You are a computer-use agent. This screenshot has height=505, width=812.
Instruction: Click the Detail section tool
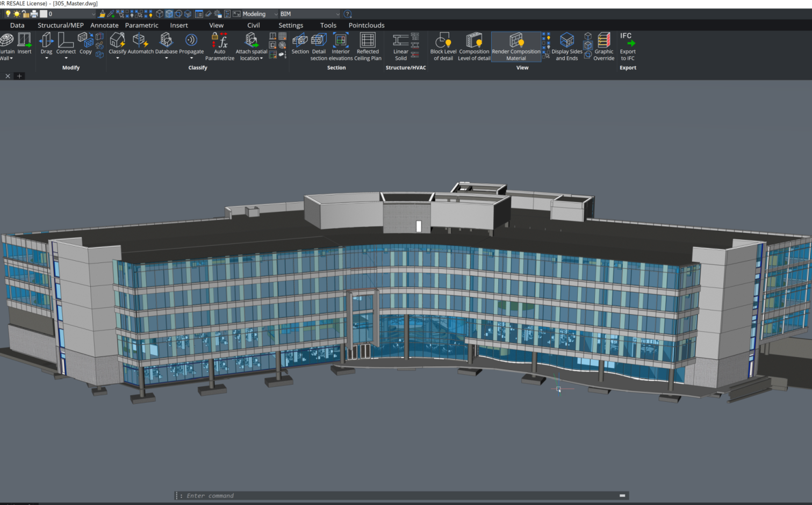[319, 46]
